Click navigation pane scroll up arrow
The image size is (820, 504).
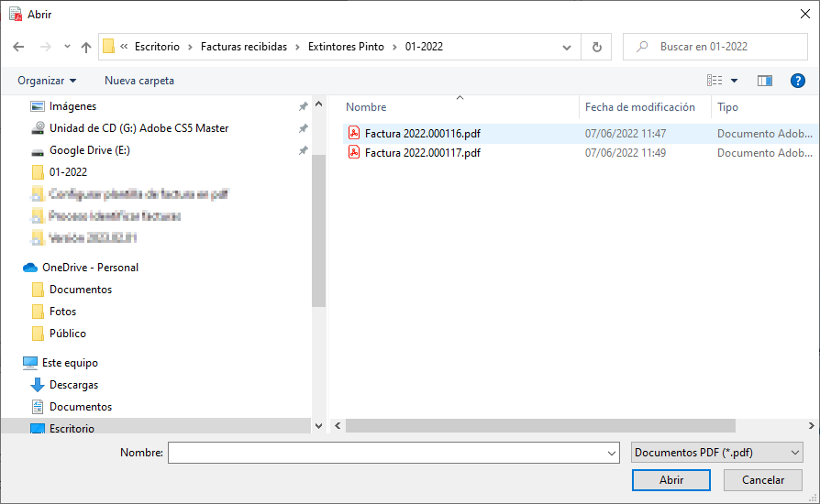click(x=318, y=104)
